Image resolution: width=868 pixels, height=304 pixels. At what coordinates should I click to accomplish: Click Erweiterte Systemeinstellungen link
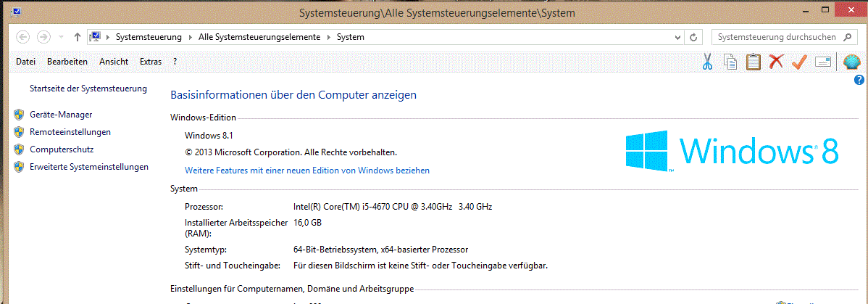point(89,167)
